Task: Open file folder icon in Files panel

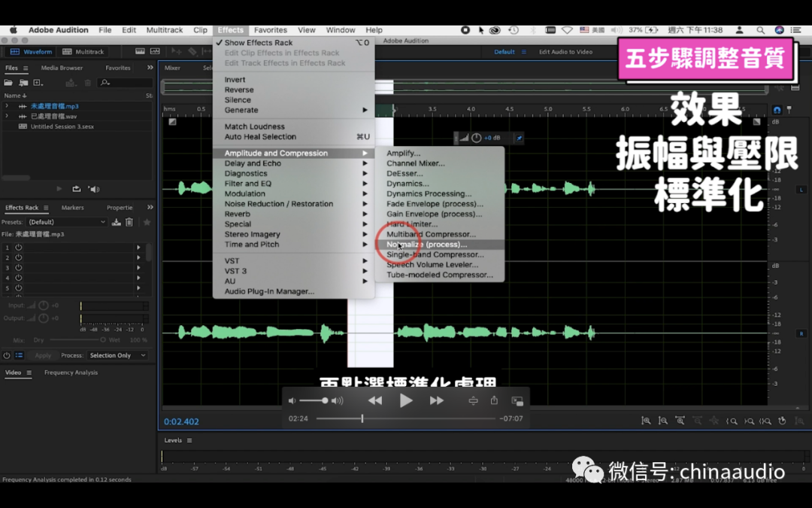Action: [8, 83]
